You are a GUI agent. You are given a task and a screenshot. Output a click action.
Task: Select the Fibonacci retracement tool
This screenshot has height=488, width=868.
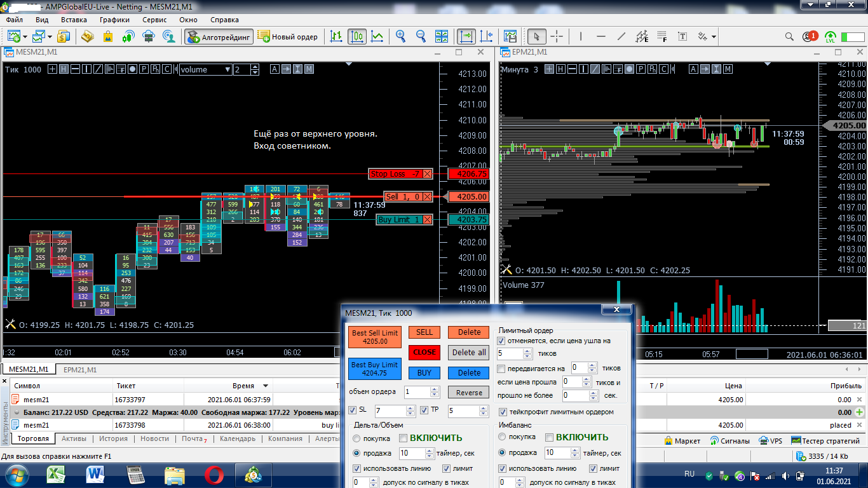click(662, 37)
